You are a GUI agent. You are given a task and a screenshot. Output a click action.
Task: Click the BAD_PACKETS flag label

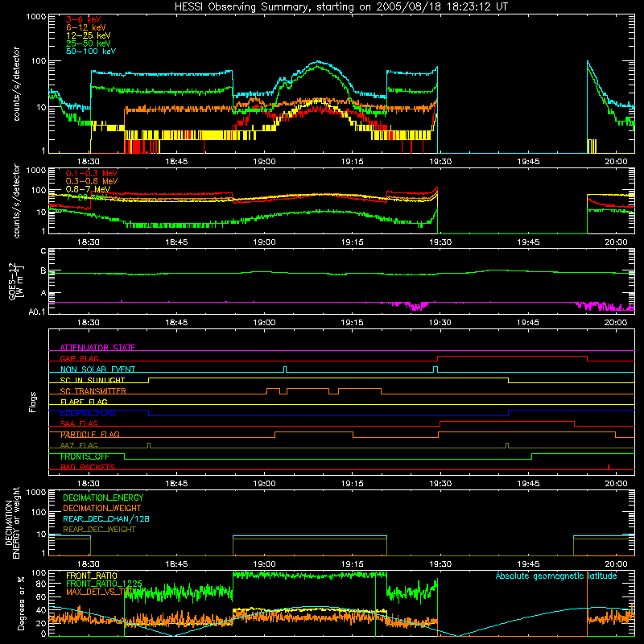pyautogui.click(x=88, y=468)
